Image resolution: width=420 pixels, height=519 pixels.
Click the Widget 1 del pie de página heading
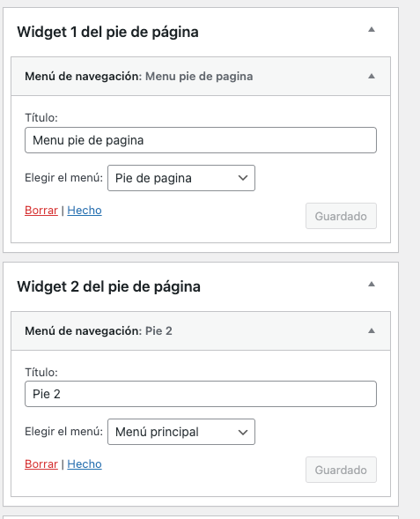107,32
